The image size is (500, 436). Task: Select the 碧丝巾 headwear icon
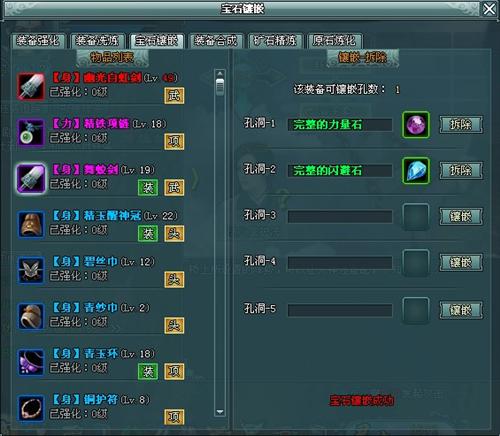31,270
